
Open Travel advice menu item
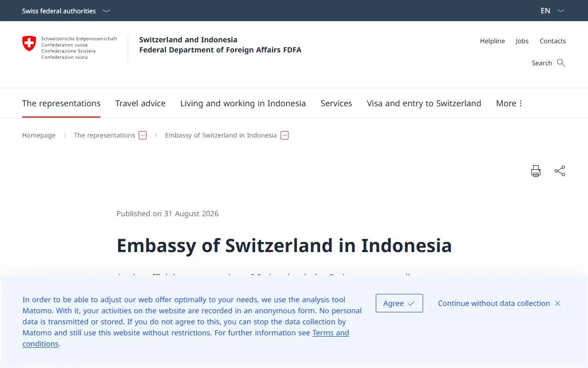(140, 103)
